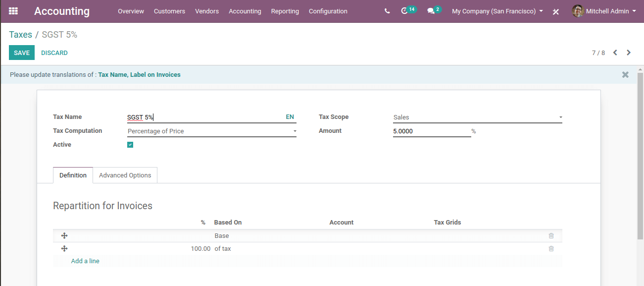The height and width of the screenshot is (286, 644).
Task: Open activities clock icon with 14 badge
Action: [408, 10]
